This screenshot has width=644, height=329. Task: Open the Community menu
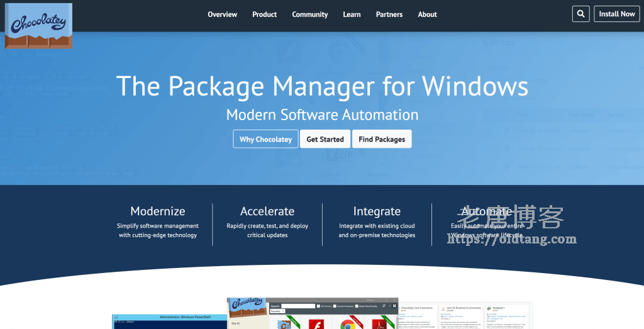coord(309,14)
